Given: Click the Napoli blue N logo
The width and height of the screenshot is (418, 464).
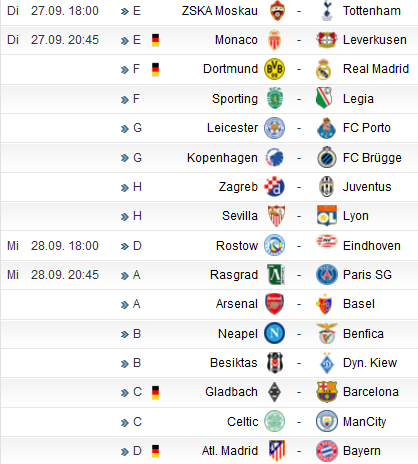Looking at the screenshot, I should (274, 333).
